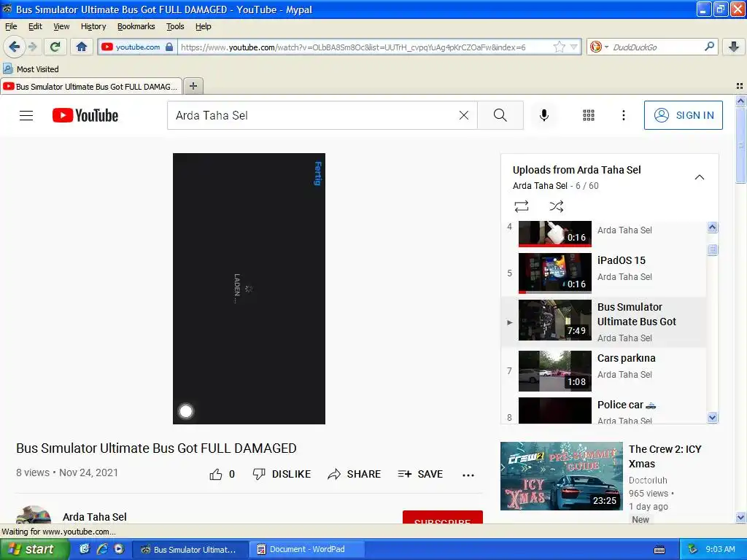Click the playlist scrollbar down arrow
The height and width of the screenshot is (560, 747).
tap(712, 418)
